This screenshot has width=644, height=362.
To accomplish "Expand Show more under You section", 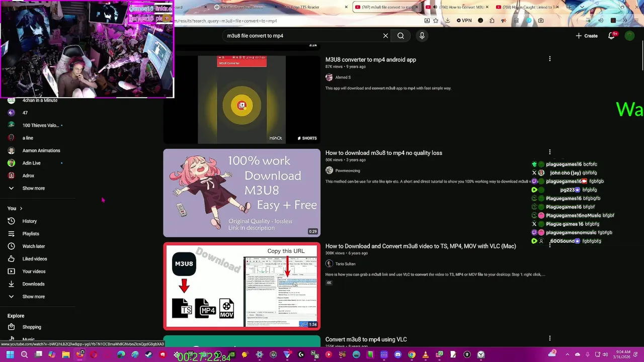I will tap(33, 297).
